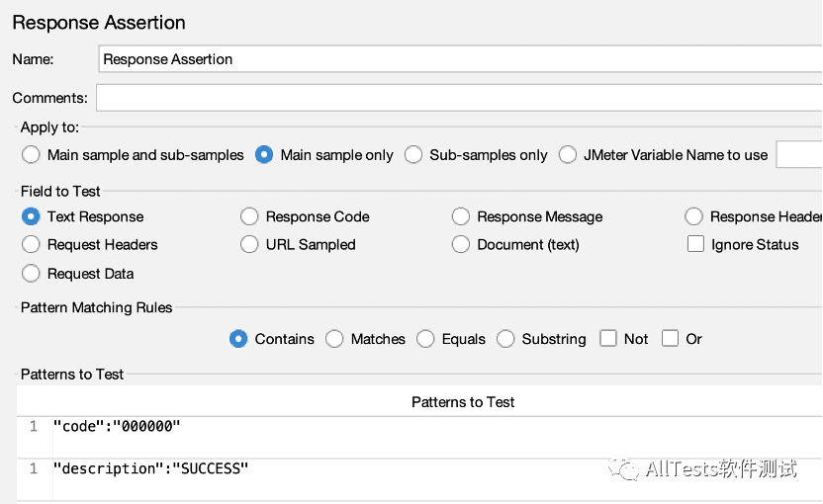Choose Main sample only radio button
Image resolution: width=823 pixels, height=504 pixels.
coord(264,155)
